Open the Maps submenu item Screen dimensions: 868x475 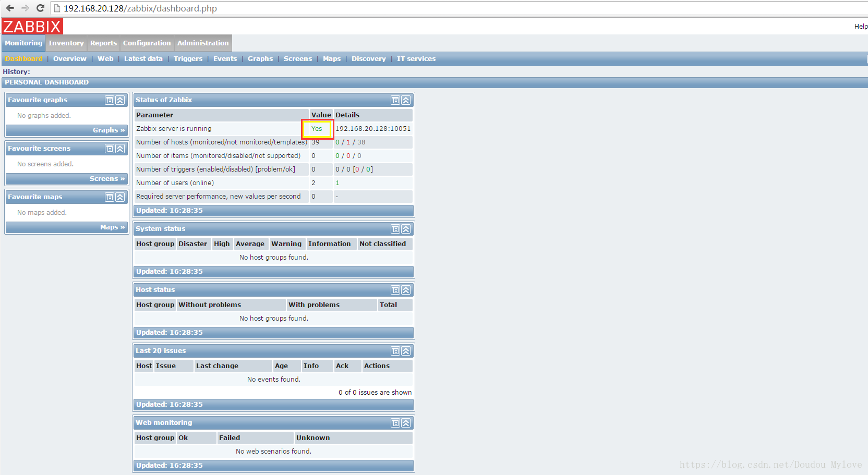pos(332,59)
